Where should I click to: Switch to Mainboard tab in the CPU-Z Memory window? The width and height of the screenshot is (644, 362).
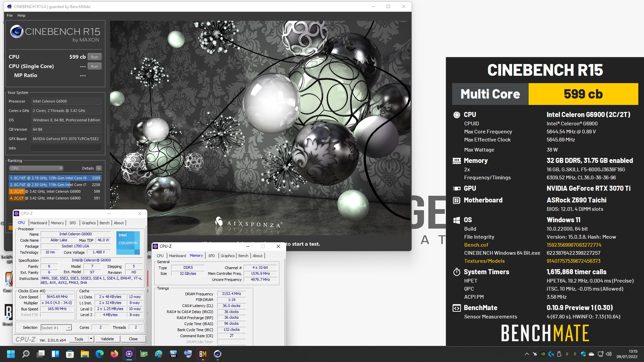coord(177,256)
